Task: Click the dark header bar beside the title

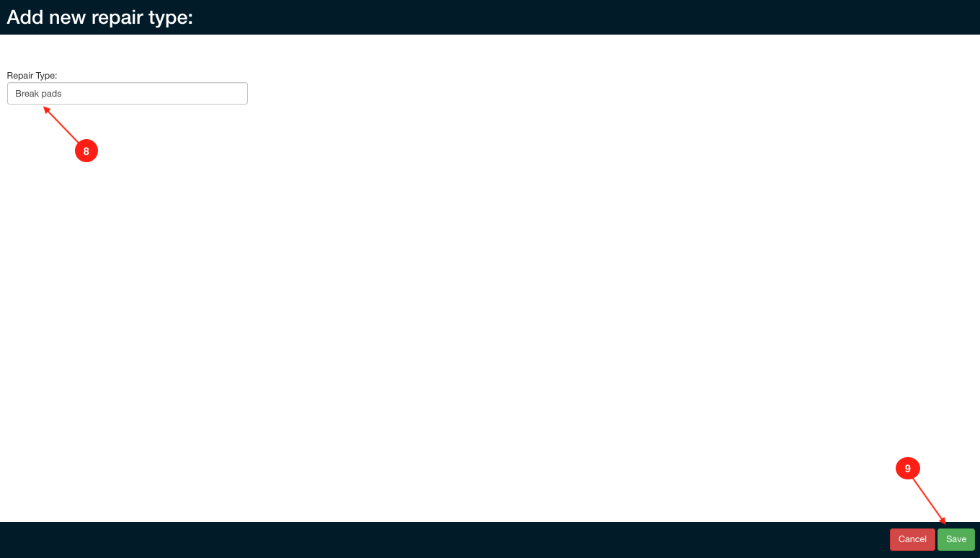Action: click(576, 17)
